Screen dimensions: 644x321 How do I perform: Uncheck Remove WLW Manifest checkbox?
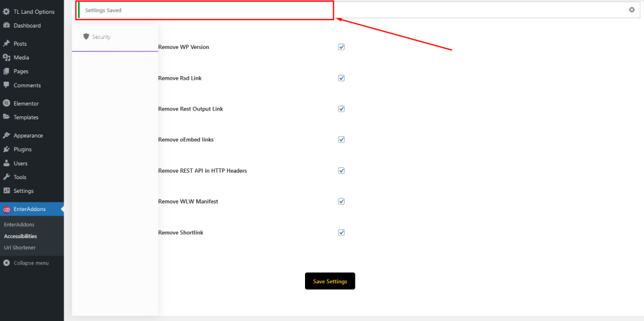341,201
